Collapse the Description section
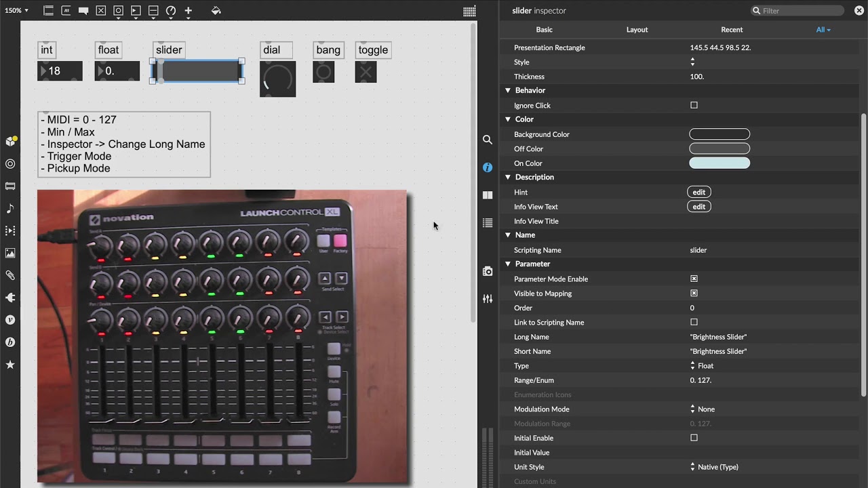The width and height of the screenshot is (868, 488). tap(508, 177)
